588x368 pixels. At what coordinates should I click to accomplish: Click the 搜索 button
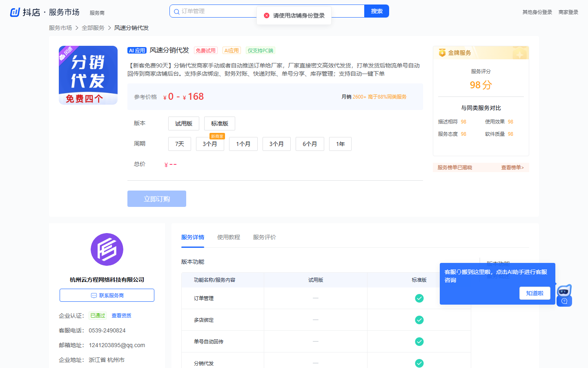point(376,11)
